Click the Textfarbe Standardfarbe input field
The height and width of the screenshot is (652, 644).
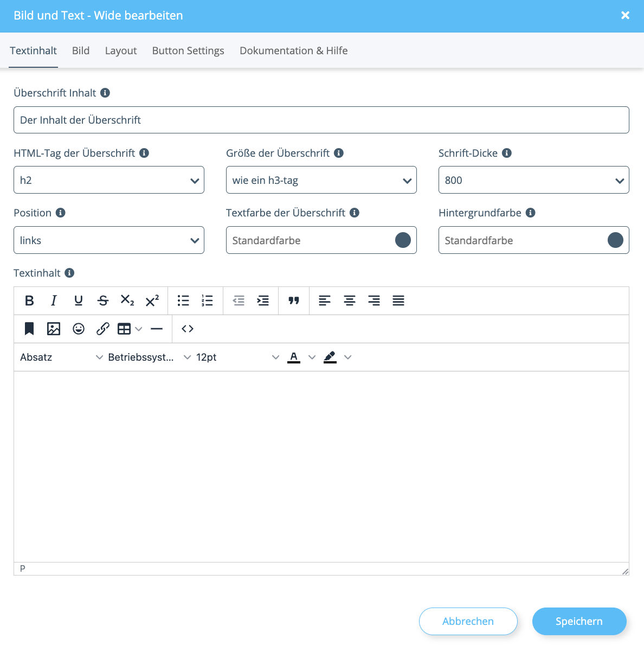click(321, 240)
